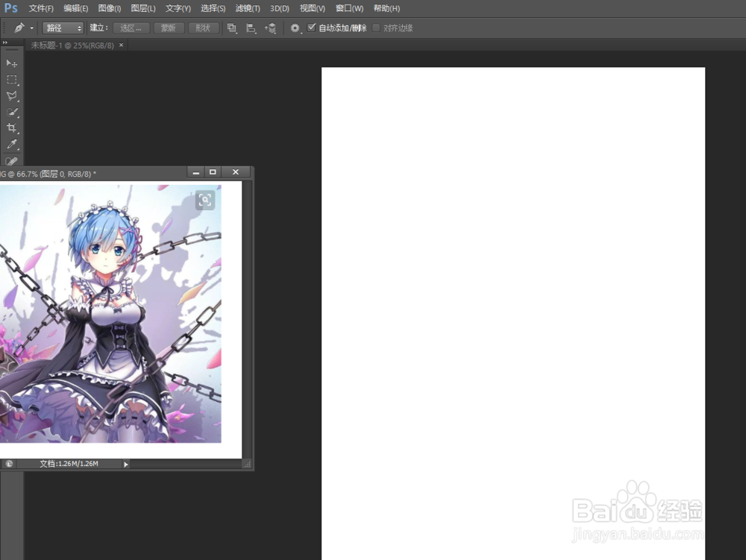Select the Crop tool
The height and width of the screenshot is (560, 746).
12,128
